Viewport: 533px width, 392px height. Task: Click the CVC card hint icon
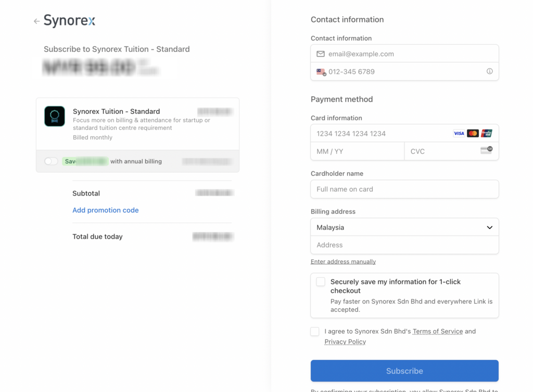487,150
